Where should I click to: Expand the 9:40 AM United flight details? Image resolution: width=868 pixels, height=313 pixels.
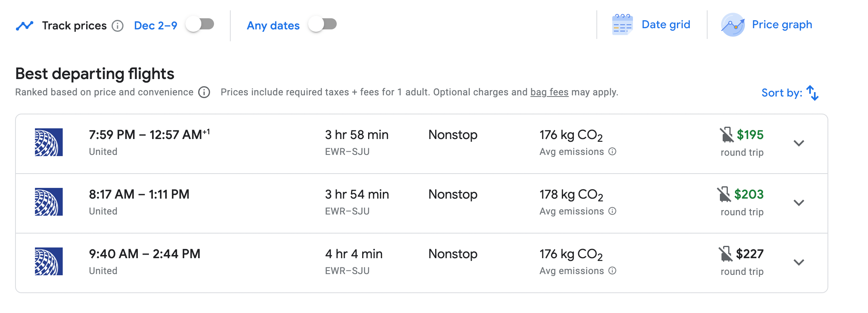799,262
